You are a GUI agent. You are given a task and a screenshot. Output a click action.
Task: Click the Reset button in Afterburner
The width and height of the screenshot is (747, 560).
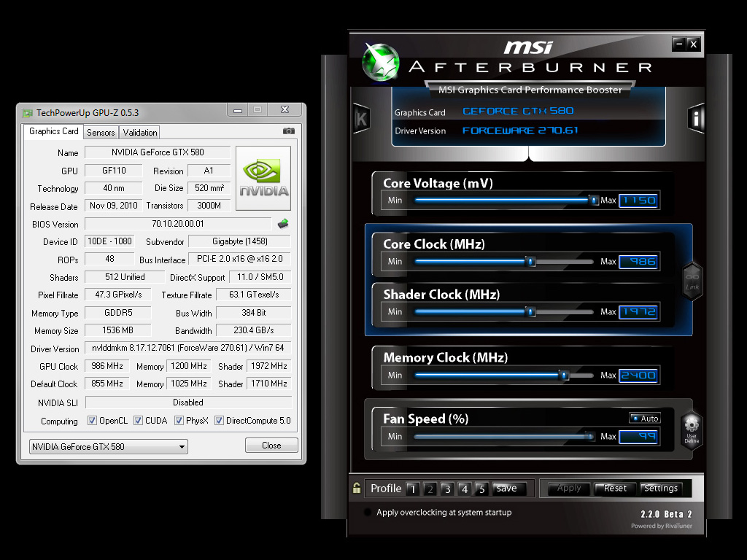[x=615, y=489]
